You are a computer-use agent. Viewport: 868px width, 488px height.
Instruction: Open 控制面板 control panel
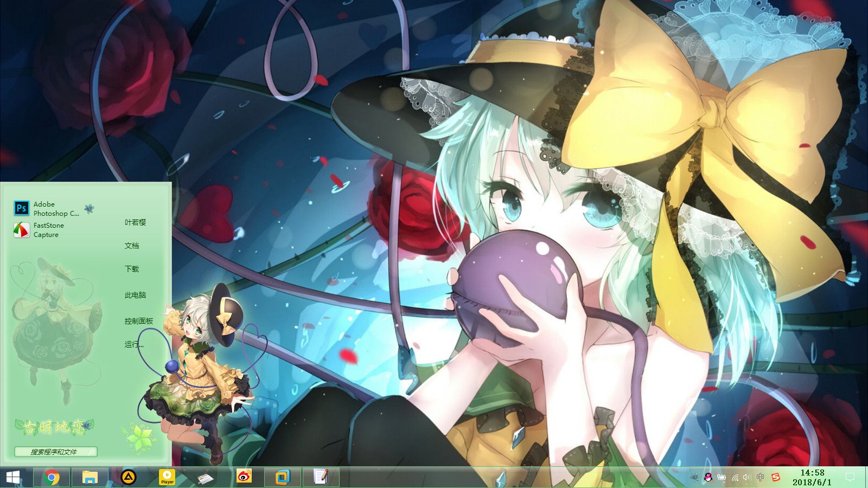pos(139,321)
